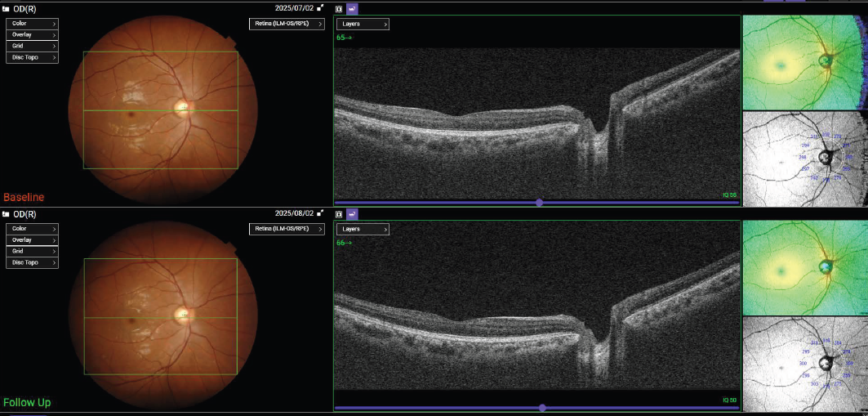This screenshot has height=416, width=868.
Task: Open follow-up Retina (ILM-OS/RPE) dropdown
Action: (x=286, y=229)
